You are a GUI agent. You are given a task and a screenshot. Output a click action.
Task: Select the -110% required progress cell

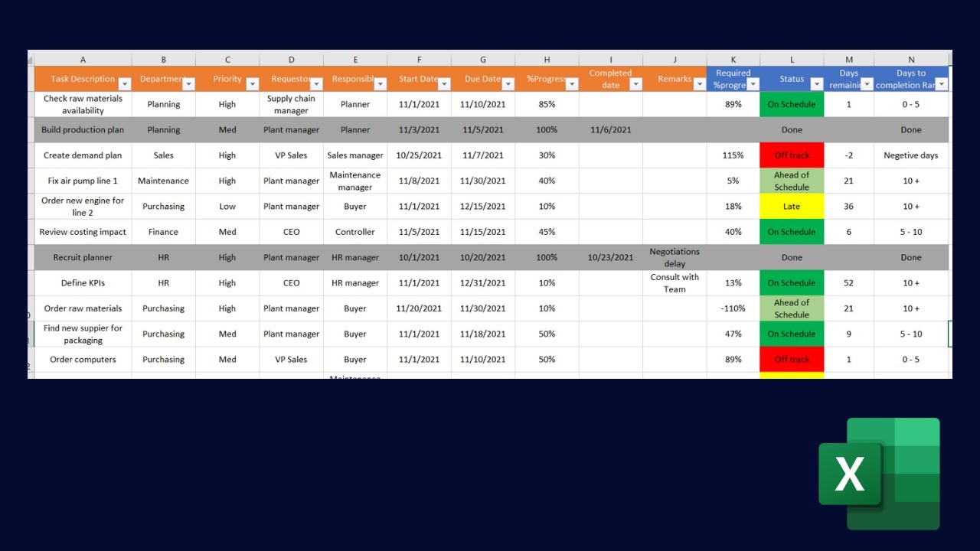733,308
